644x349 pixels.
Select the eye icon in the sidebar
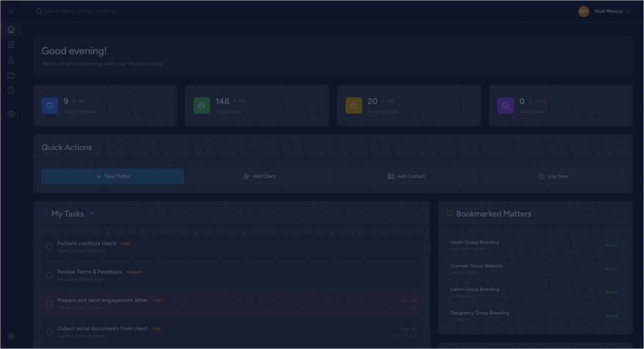tap(11, 113)
